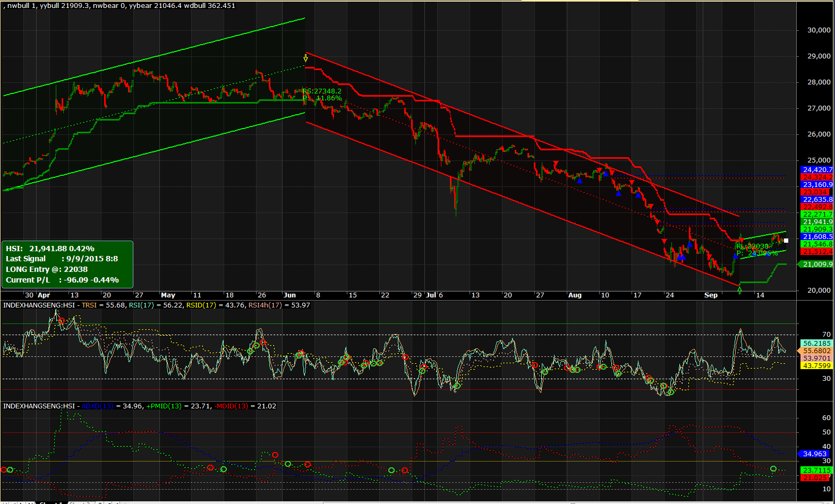The image size is (835, 504).
Task: Select the green 21,909.3 price tag
Action: click(x=817, y=229)
